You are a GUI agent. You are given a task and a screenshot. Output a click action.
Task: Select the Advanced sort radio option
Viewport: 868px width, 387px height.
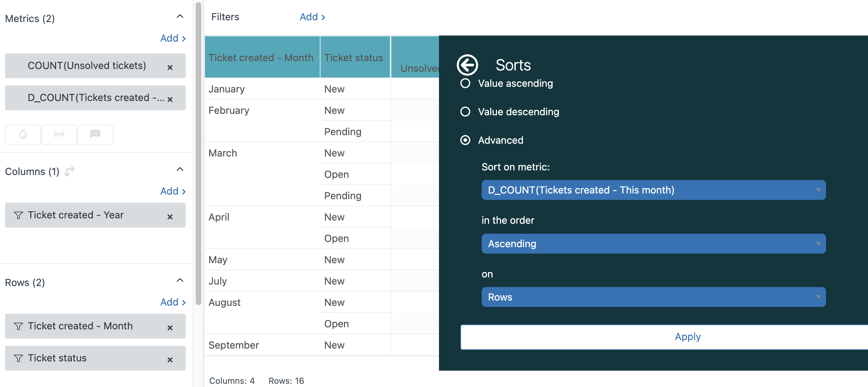click(465, 140)
